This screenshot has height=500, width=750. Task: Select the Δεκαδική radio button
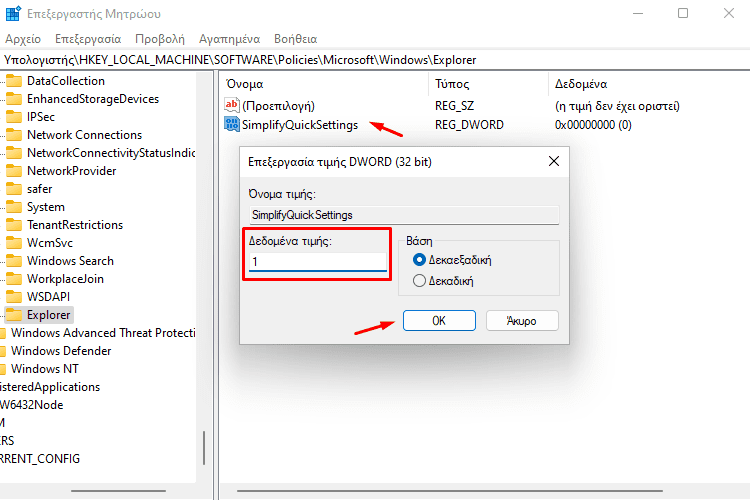pyautogui.click(x=419, y=280)
